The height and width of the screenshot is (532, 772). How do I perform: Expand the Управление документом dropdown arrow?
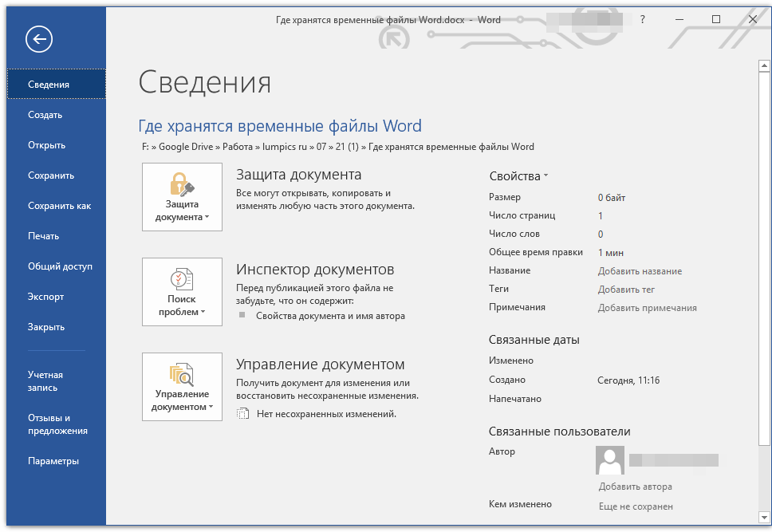click(211, 408)
